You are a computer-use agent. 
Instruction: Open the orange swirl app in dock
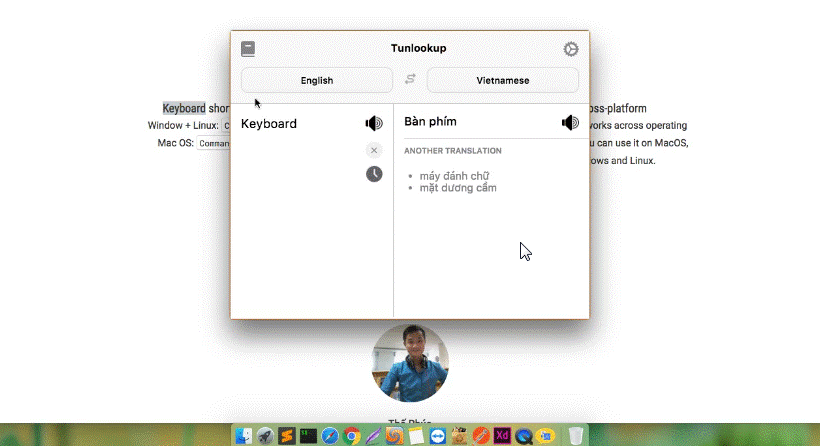pos(395,436)
